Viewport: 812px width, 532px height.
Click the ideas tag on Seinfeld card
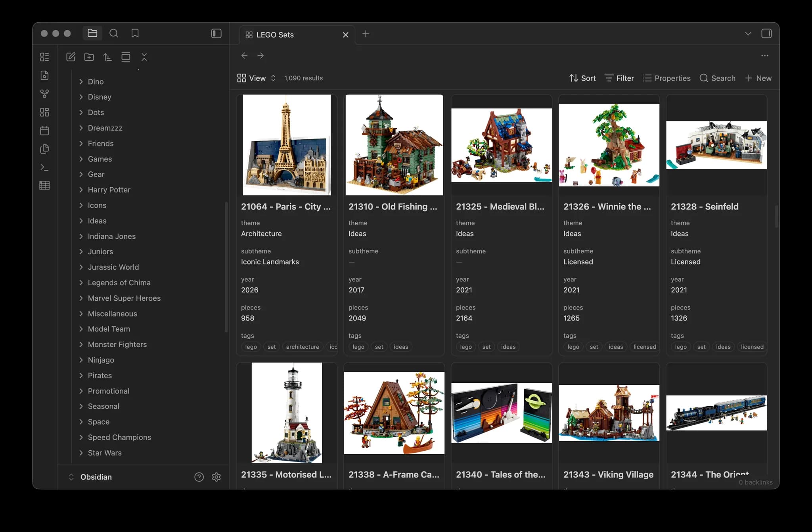coord(723,347)
